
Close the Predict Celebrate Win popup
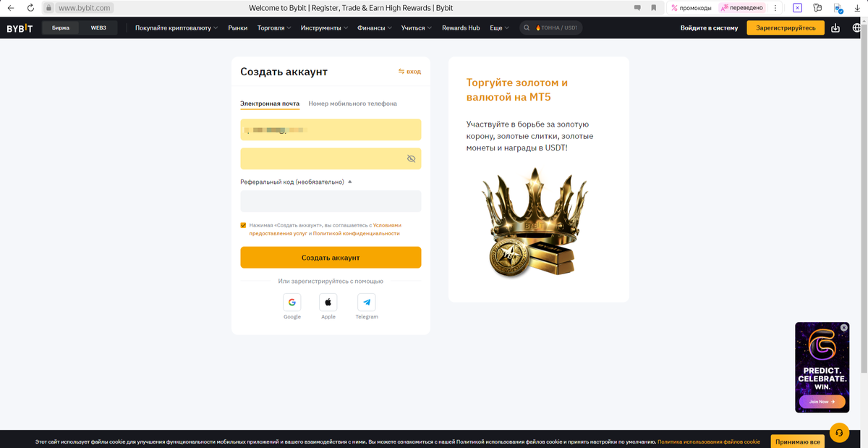843,328
